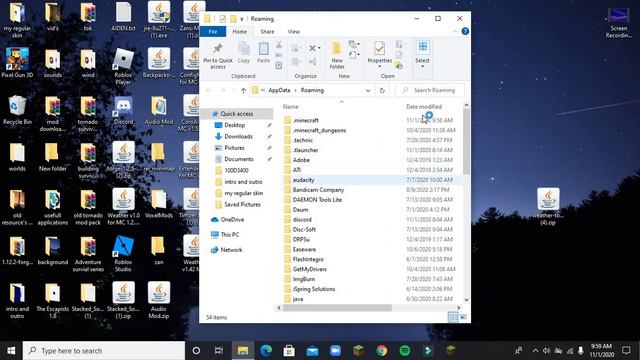Select the Recycle Bin desktop icon
This screenshot has width=640, height=360.
[17, 110]
